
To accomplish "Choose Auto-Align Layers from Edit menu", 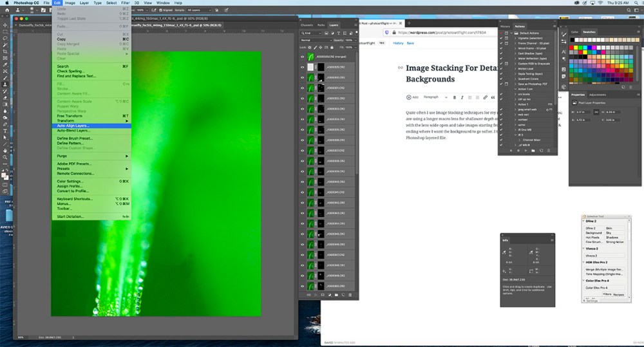I will click(73, 126).
